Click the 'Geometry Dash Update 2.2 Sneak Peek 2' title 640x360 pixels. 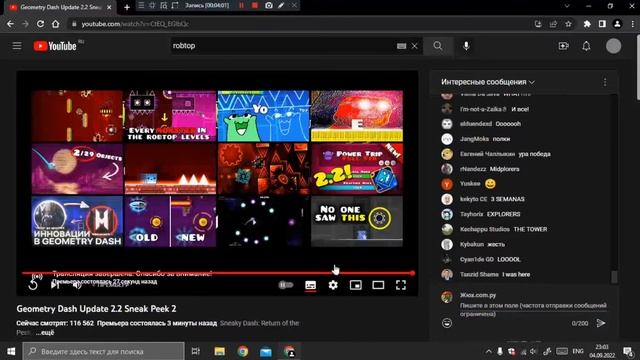[96, 309]
